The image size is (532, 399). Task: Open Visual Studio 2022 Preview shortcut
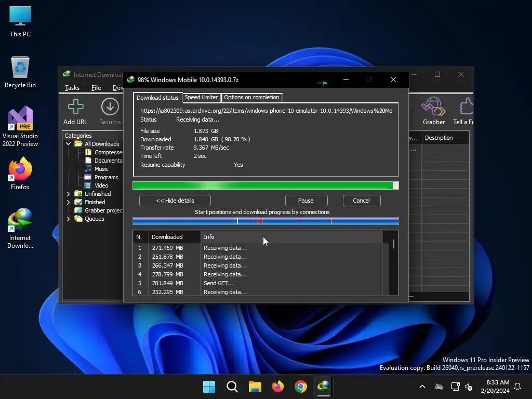coord(20,126)
